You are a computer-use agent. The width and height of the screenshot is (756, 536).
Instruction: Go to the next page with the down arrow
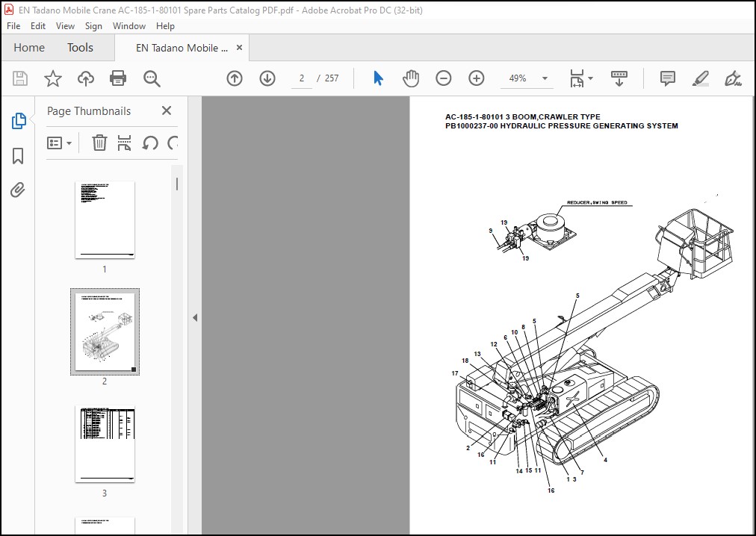[267, 78]
